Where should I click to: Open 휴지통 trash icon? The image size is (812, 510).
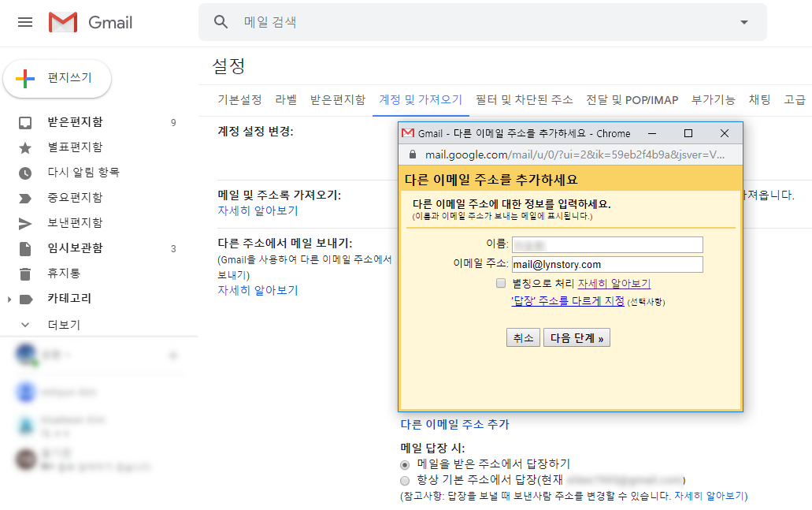[25, 274]
